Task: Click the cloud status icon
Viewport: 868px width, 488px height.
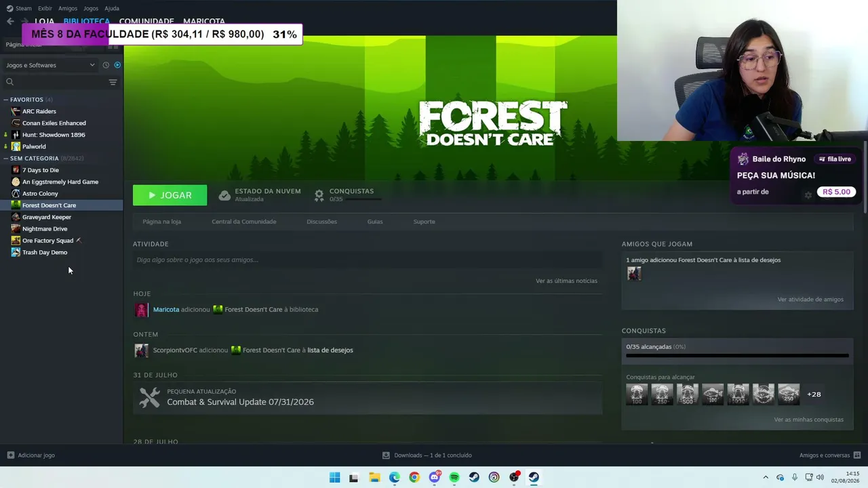Action: [224, 195]
